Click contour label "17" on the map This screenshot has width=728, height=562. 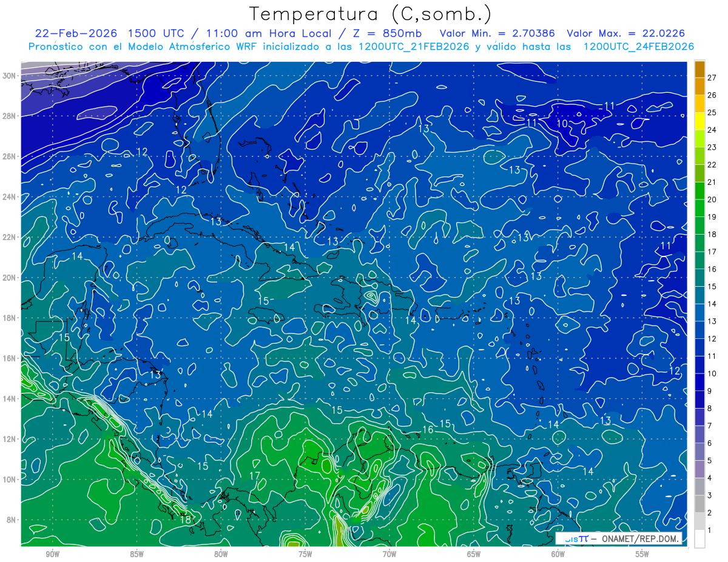click(x=255, y=475)
